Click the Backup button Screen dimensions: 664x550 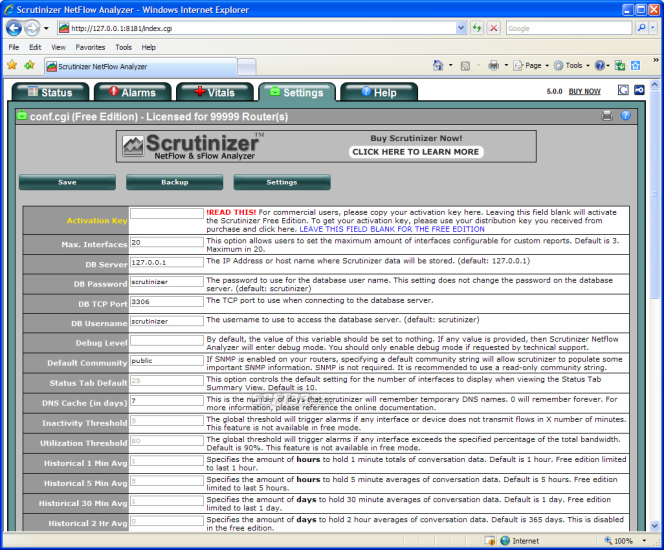(174, 182)
